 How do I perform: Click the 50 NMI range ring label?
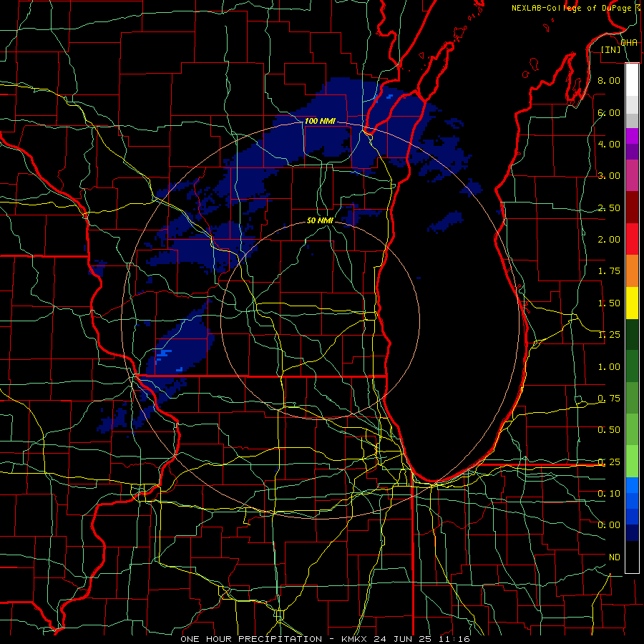pyautogui.click(x=320, y=220)
